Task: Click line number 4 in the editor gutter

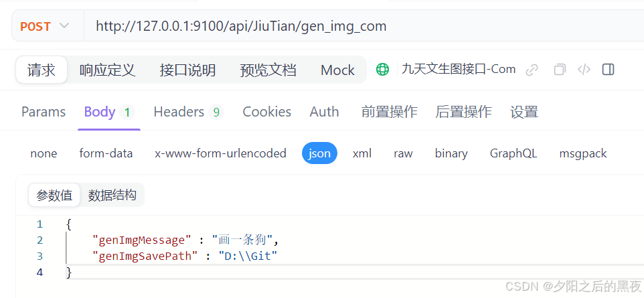Action: [39, 272]
